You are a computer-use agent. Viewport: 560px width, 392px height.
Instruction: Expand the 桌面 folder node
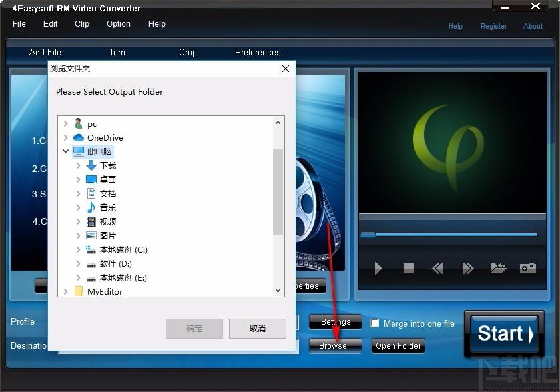(x=79, y=179)
